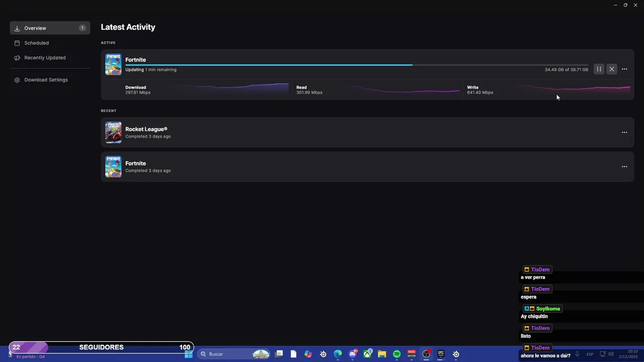This screenshot has width=644, height=362.
Task: Open the white document icon in the taskbar
Action: tap(293, 354)
